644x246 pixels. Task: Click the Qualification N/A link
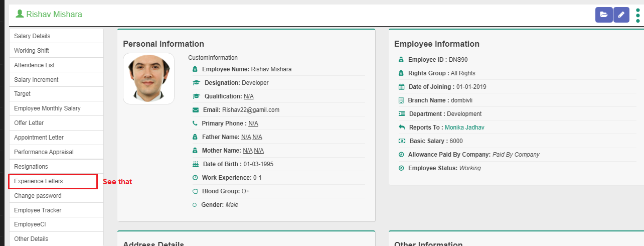point(249,96)
